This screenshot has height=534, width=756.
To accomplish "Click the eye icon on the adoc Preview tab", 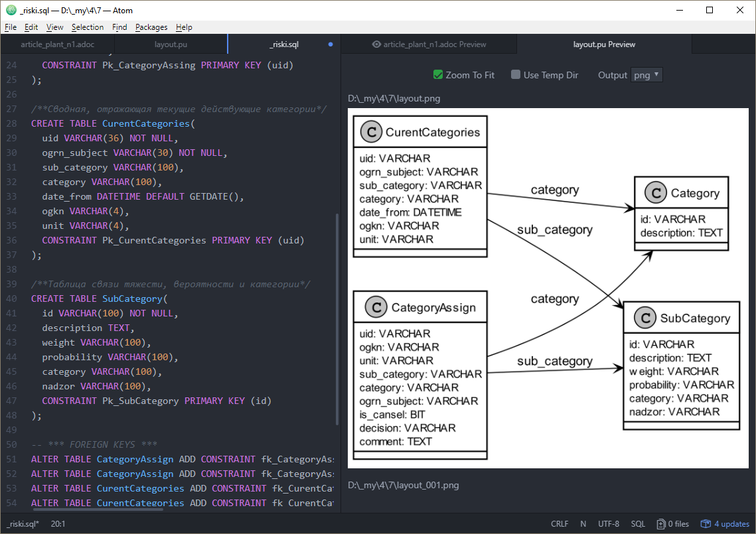I will tap(376, 44).
